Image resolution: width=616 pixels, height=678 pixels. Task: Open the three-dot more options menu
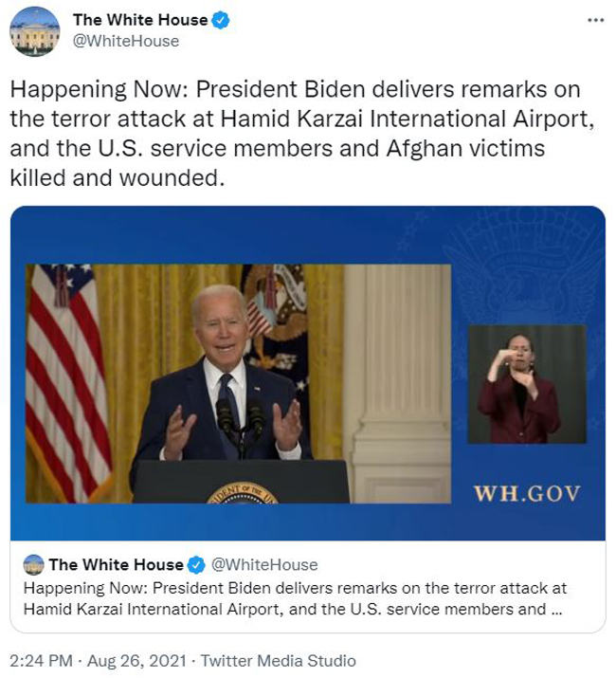click(x=595, y=20)
